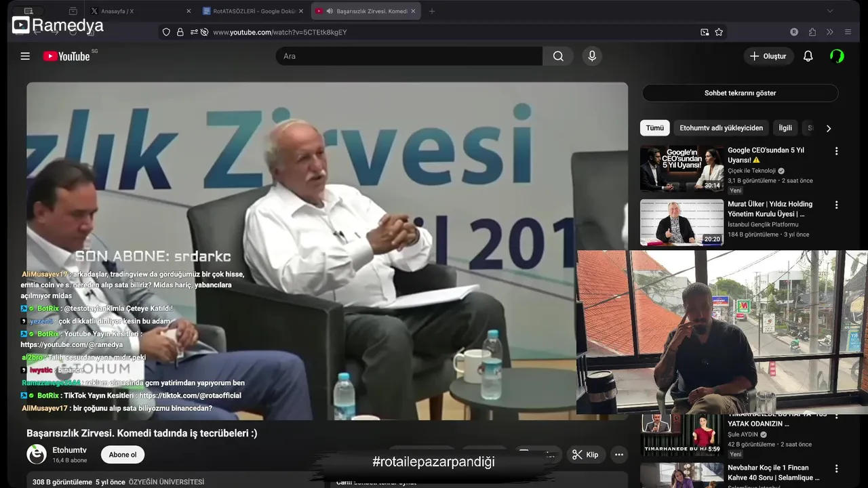Open the more actions ellipsis below video
The height and width of the screenshot is (488, 868).
[x=618, y=455]
